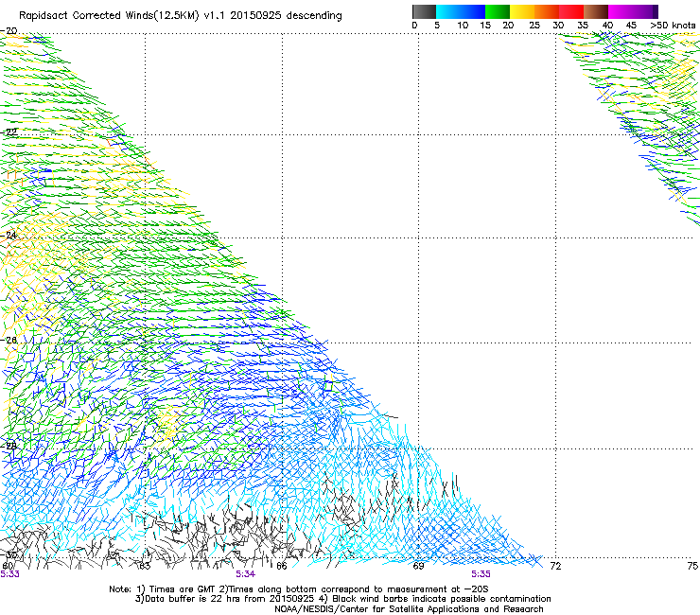Click the purple 5:34 time stamp

coord(246,574)
